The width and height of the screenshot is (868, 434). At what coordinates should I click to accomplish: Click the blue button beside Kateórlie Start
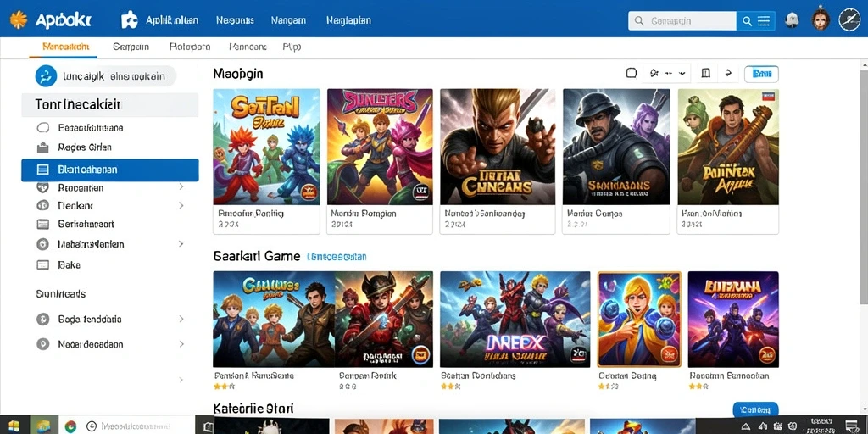click(755, 409)
